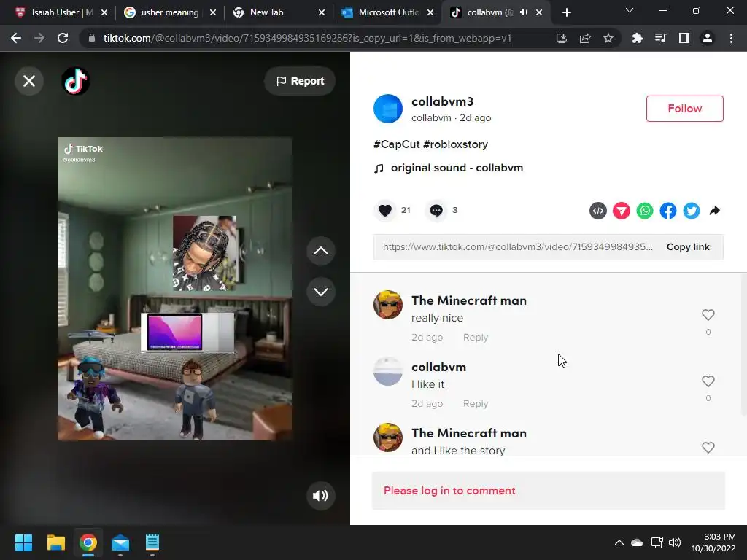Toggle the Chrome side panel
The width and height of the screenshot is (747, 560).
(x=684, y=38)
